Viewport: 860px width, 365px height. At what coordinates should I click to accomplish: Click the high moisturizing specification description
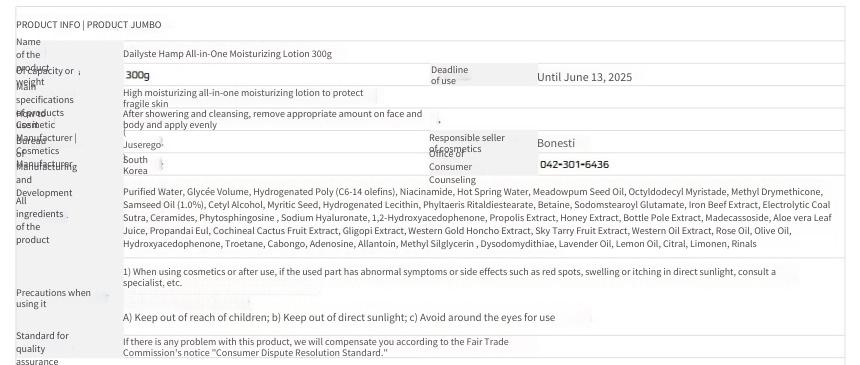[243, 98]
